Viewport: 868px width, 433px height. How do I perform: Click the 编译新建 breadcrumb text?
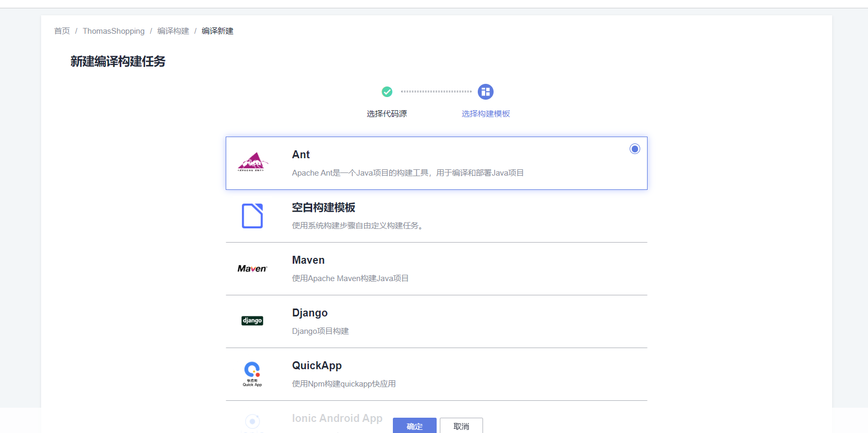click(x=217, y=31)
